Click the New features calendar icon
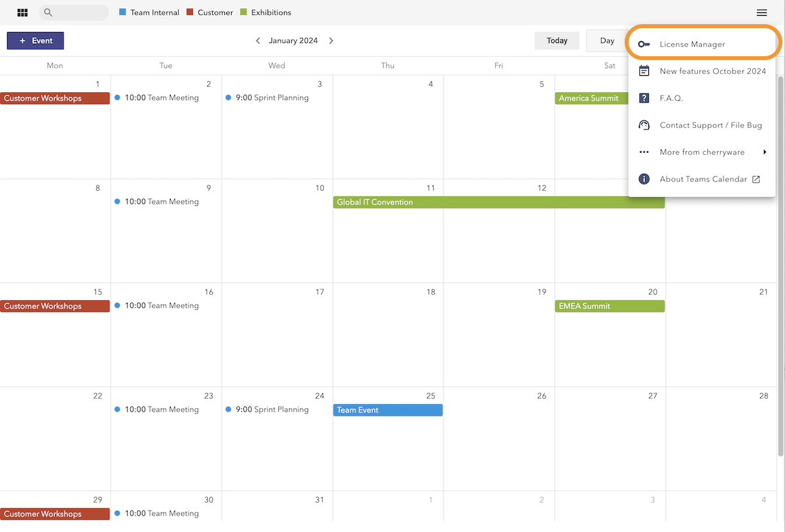This screenshot has width=785, height=532. pyautogui.click(x=644, y=71)
